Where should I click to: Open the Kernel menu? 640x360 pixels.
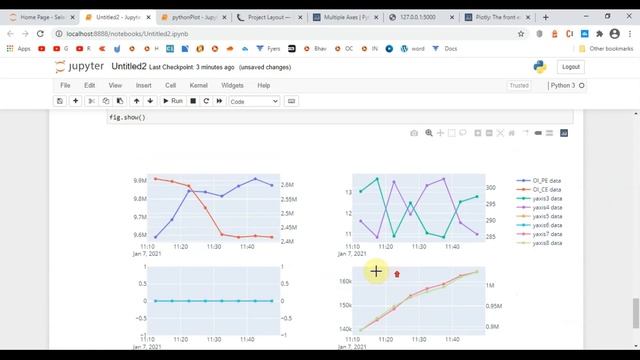click(199, 85)
